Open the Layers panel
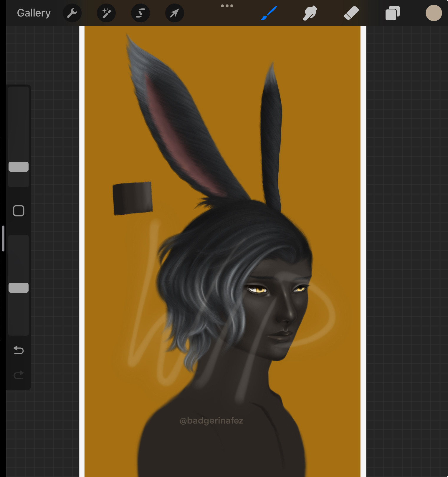448x477 pixels. pos(393,13)
